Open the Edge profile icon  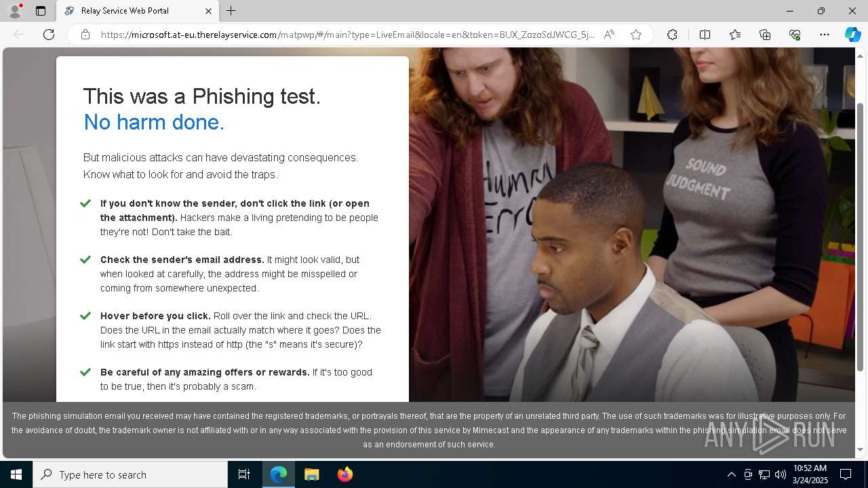[x=15, y=11]
